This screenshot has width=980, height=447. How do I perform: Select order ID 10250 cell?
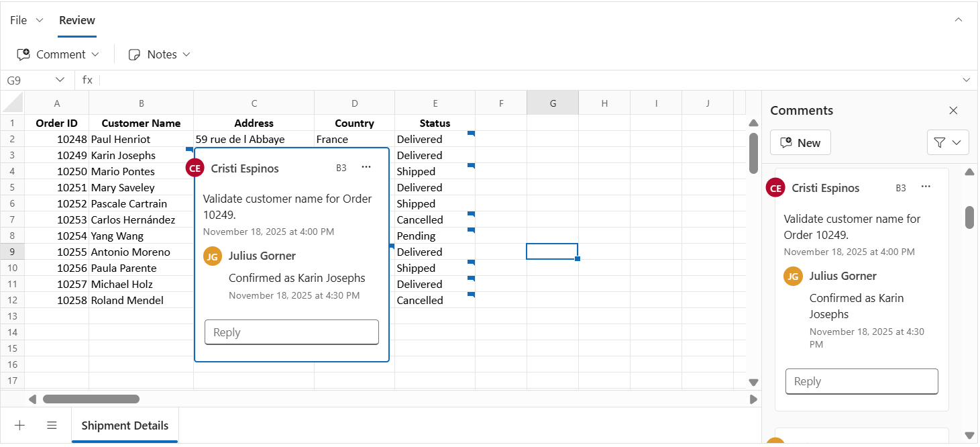(x=57, y=171)
